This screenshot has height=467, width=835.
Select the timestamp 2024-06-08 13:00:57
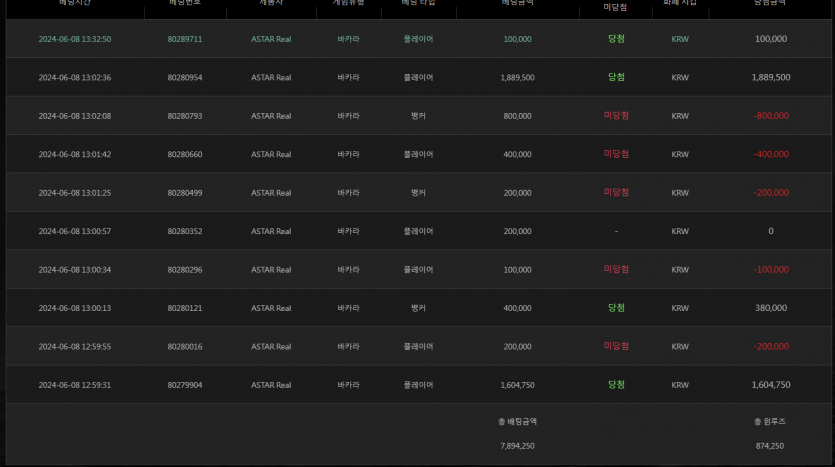coord(75,231)
